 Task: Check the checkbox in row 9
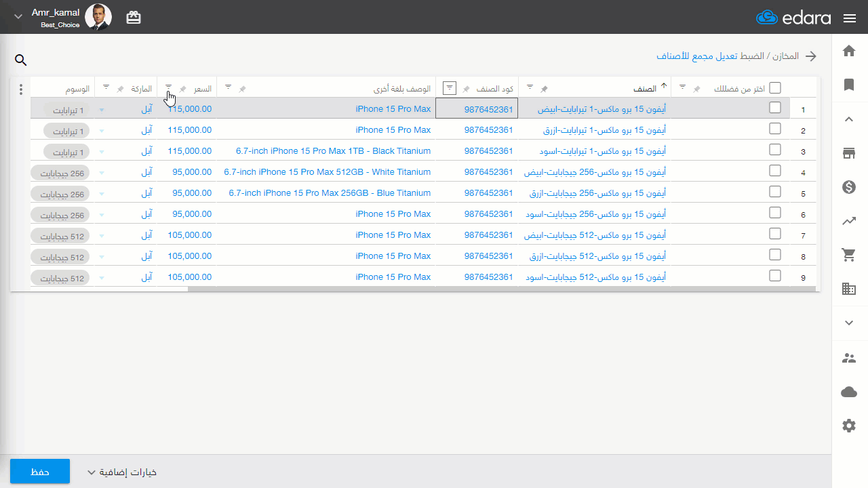point(775,275)
